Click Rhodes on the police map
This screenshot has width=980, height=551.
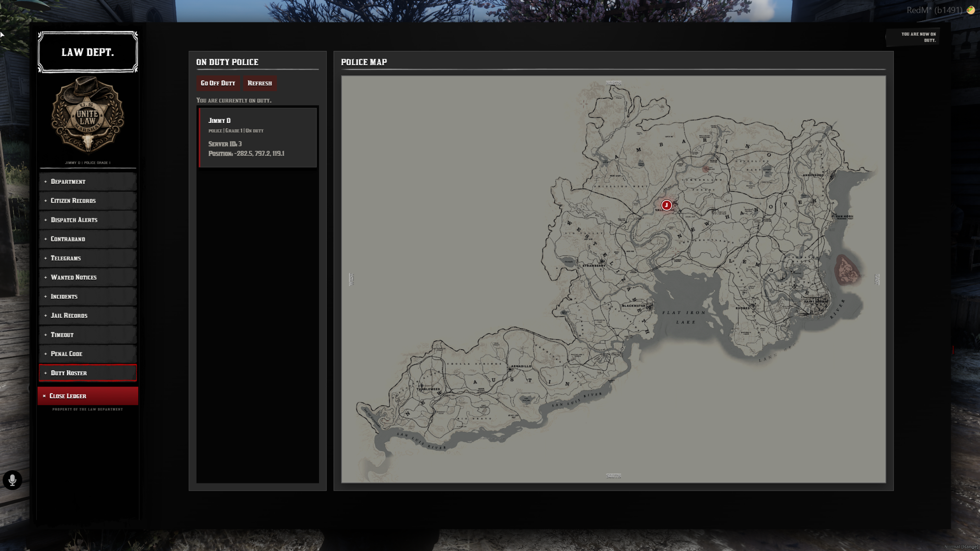742,308
